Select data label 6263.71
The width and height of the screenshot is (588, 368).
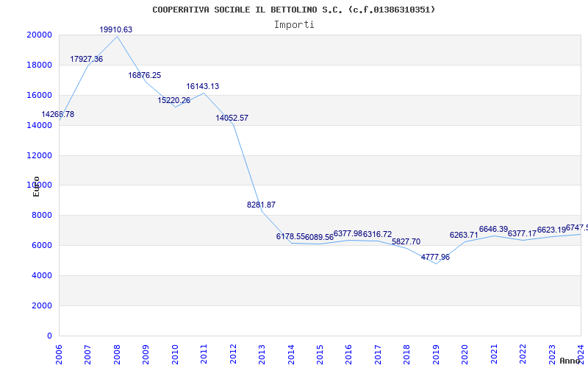464,235
